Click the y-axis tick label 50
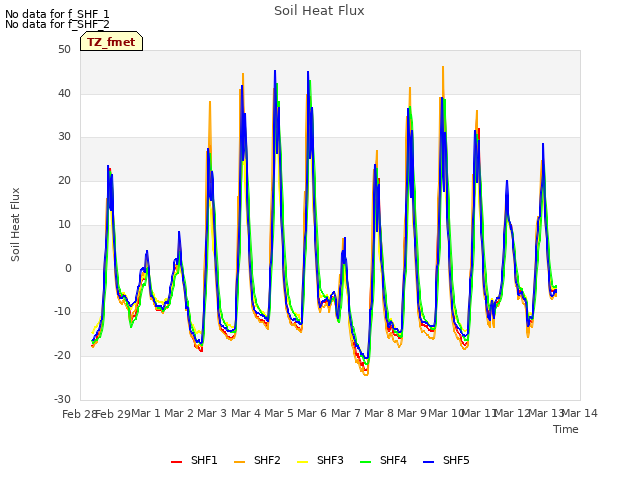The height and width of the screenshot is (480, 640). pos(64,49)
